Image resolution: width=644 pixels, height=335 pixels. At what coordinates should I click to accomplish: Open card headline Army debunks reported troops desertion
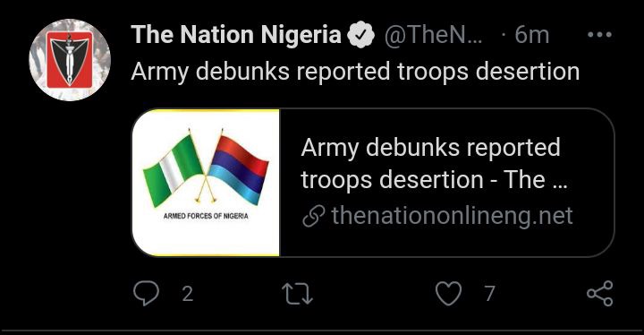(434, 163)
